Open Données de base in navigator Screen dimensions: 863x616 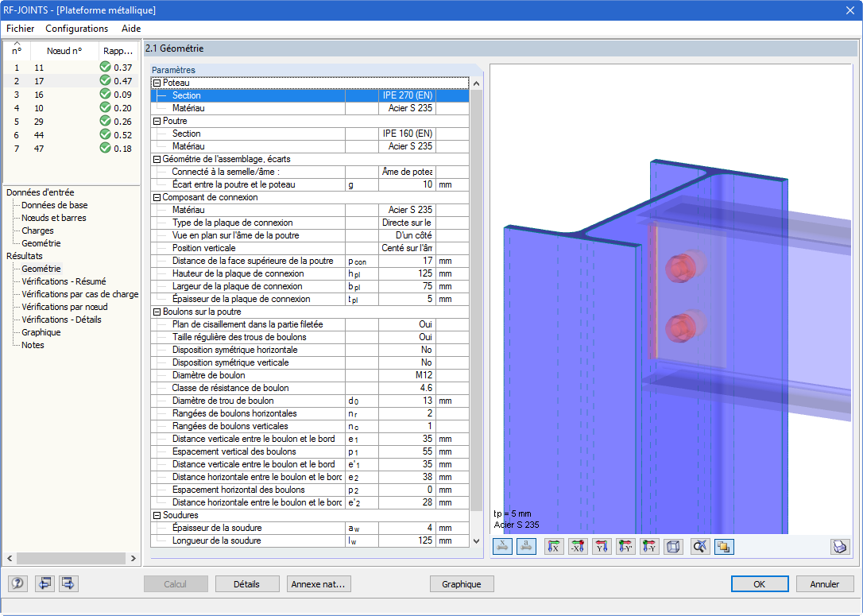pyautogui.click(x=55, y=205)
